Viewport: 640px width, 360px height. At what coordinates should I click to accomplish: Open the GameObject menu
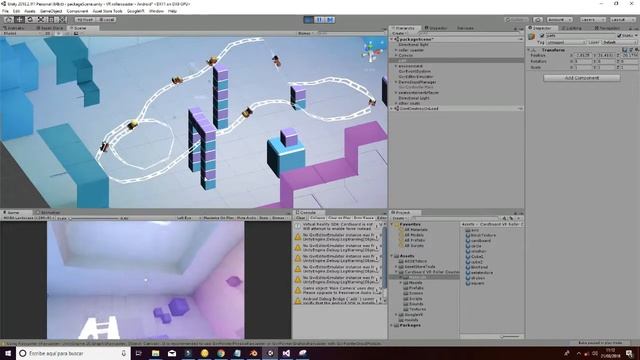pos(51,11)
